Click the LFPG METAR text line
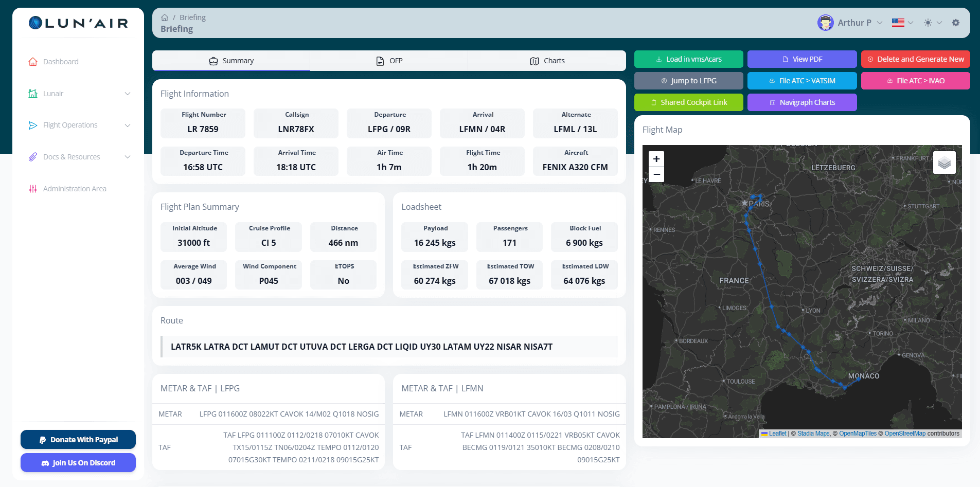The height and width of the screenshot is (487, 980). 289,414
